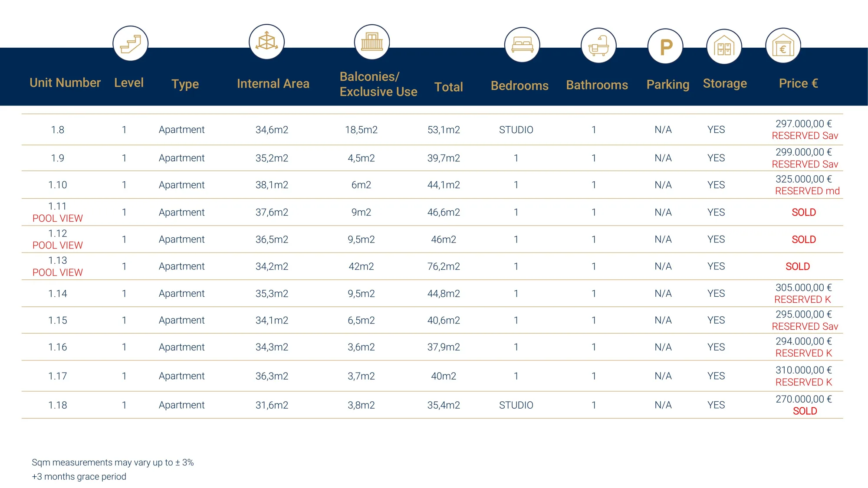The width and height of the screenshot is (868, 488).
Task: Click the balcony railing icon
Action: pyautogui.click(x=372, y=42)
